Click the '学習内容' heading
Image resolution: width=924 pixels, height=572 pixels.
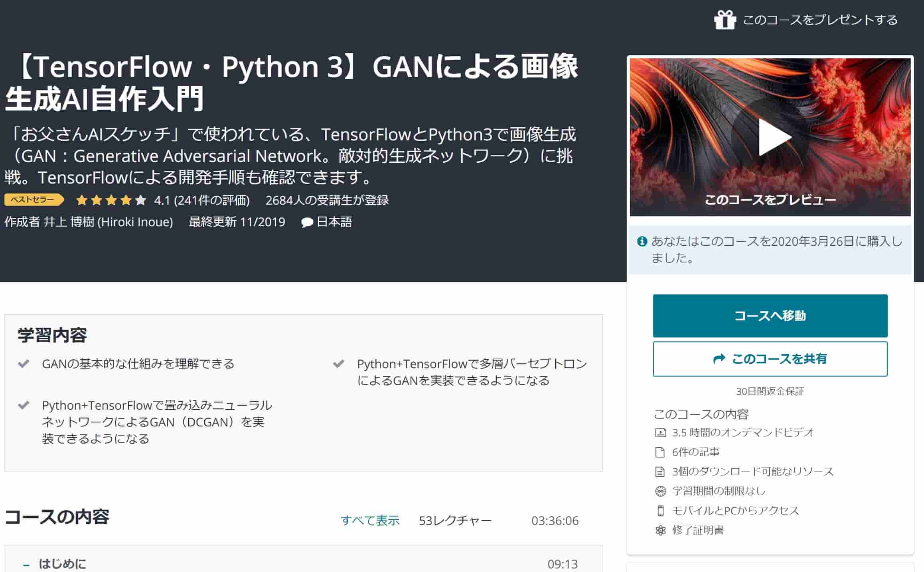pos(52,335)
